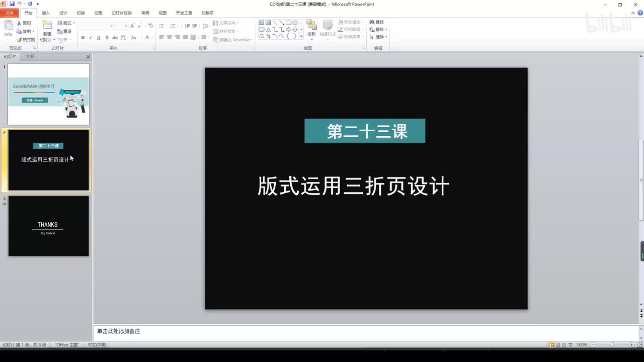The image size is (644, 362).
Task: Switch to the 设计 design tab
Action: (63, 13)
